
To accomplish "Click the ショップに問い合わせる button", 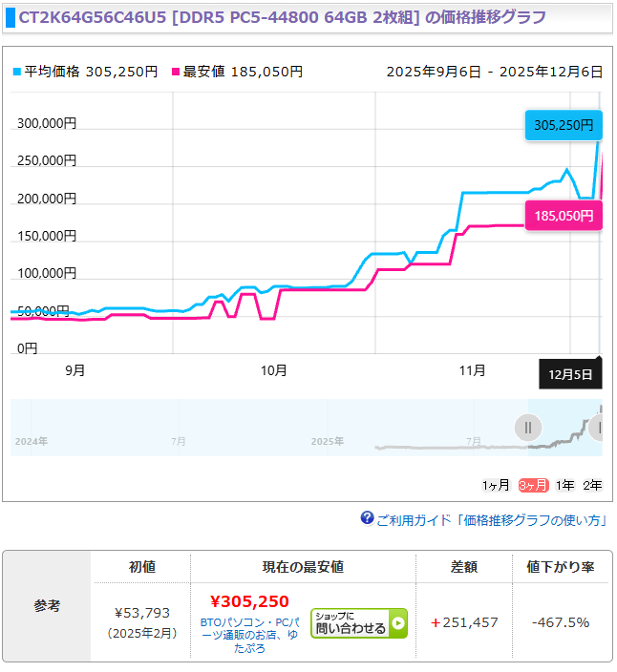I will pyautogui.click(x=358, y=623).
